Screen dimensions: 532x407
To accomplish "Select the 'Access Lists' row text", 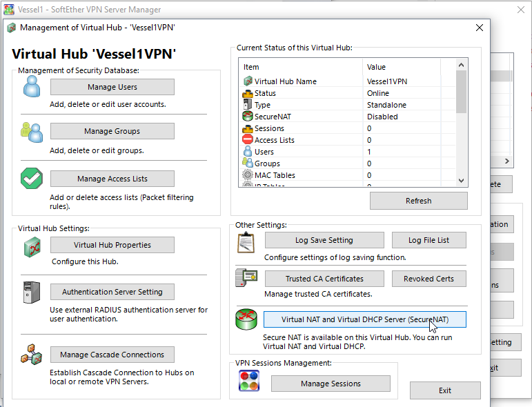I will click(x=275, y=140).
